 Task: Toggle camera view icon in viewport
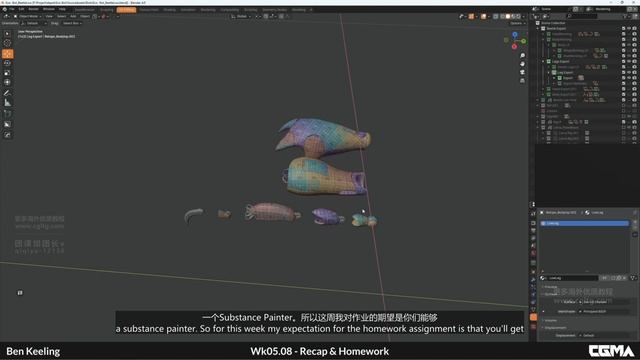pyautogui.click(x=522, y=72)
